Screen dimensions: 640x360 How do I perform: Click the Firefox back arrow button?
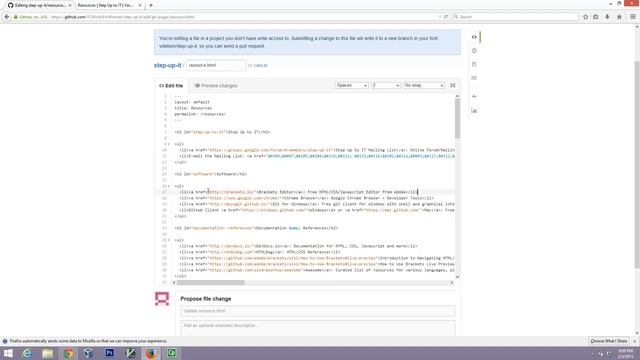pyautogui.click(x=7, y=17)
